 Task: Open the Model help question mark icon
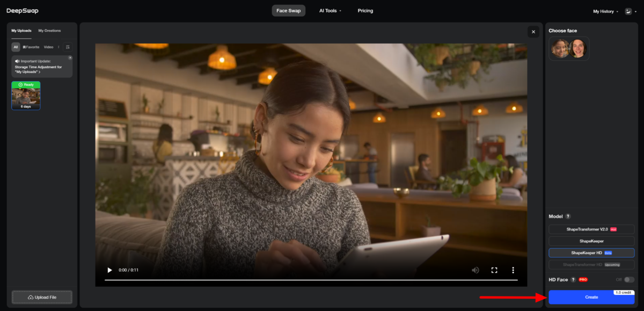click(567, 216)
